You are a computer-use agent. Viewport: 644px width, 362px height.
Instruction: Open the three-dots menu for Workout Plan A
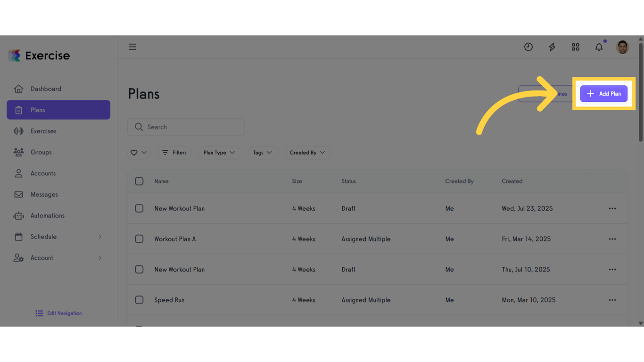(x=612, y=239)
